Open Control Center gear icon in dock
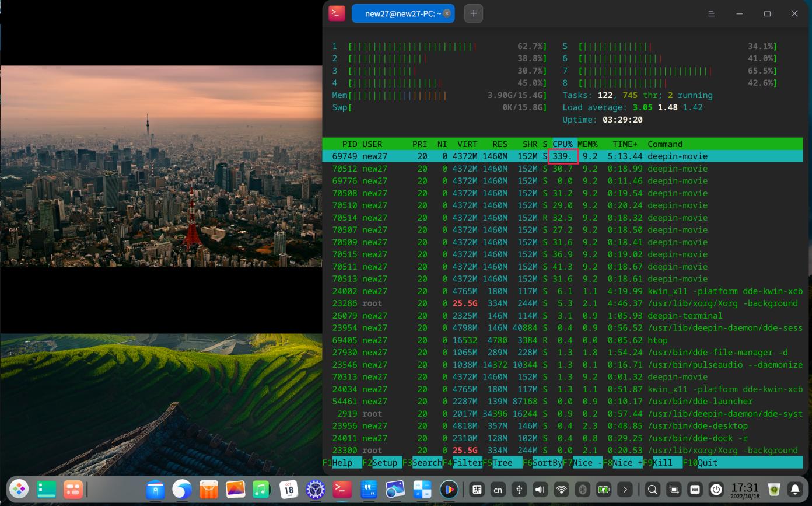812x506 pixels. coord(316,489)
